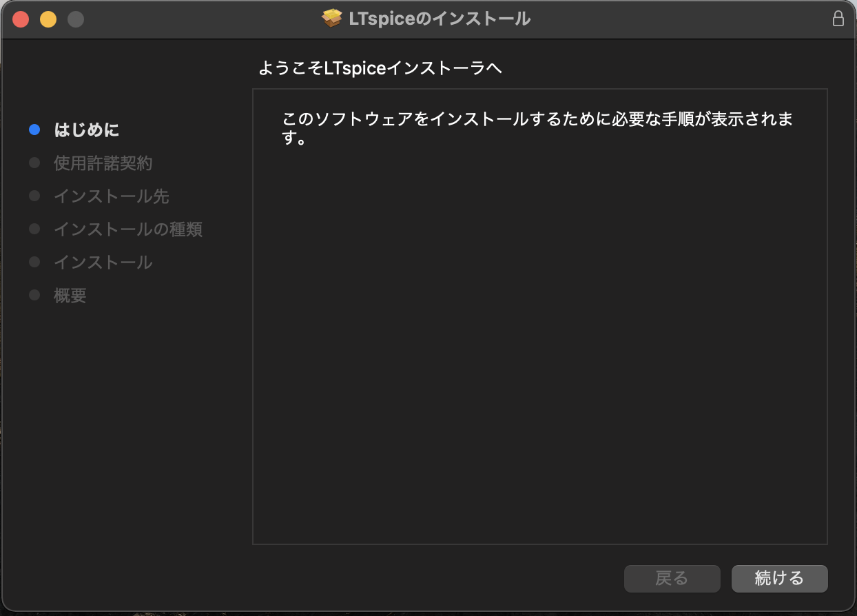Click the gray bullet next to 使用許諾契約
857x616 pixels.
click(x=34, y=163)
